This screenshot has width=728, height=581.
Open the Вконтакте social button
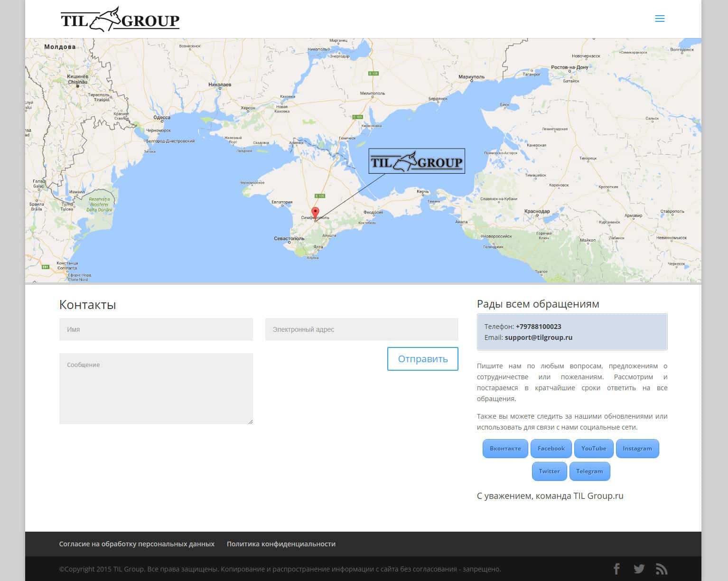click(505, 449)
